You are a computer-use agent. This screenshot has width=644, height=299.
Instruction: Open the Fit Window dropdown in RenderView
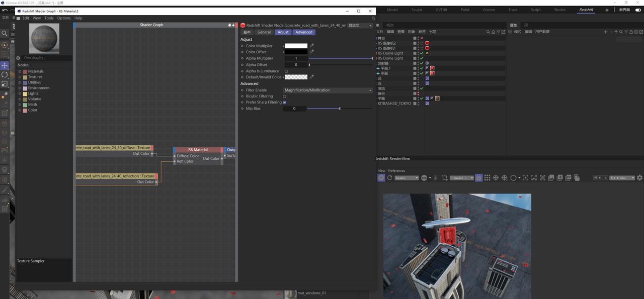click(x=622, y=178)
